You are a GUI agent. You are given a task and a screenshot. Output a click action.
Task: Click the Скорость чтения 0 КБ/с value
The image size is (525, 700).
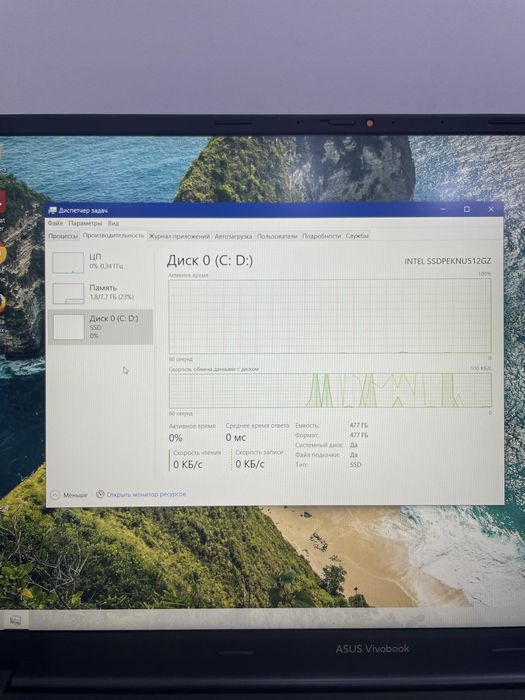click(x=188, y=465)
